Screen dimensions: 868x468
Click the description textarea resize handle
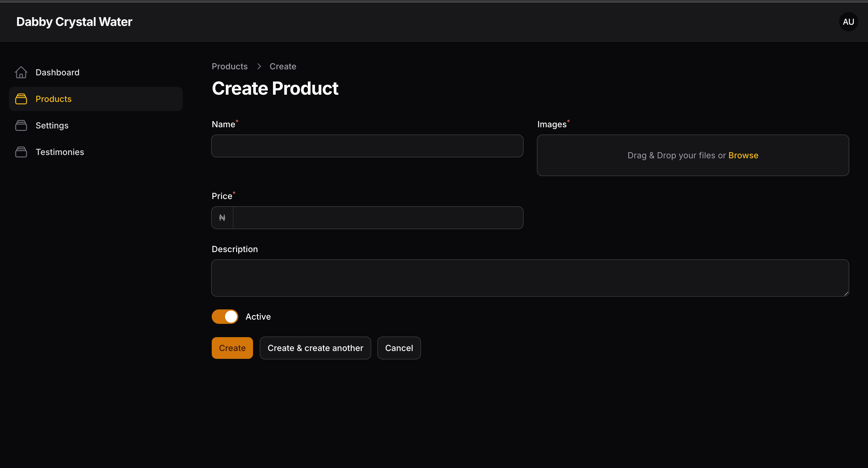click(x=846, y=293)
